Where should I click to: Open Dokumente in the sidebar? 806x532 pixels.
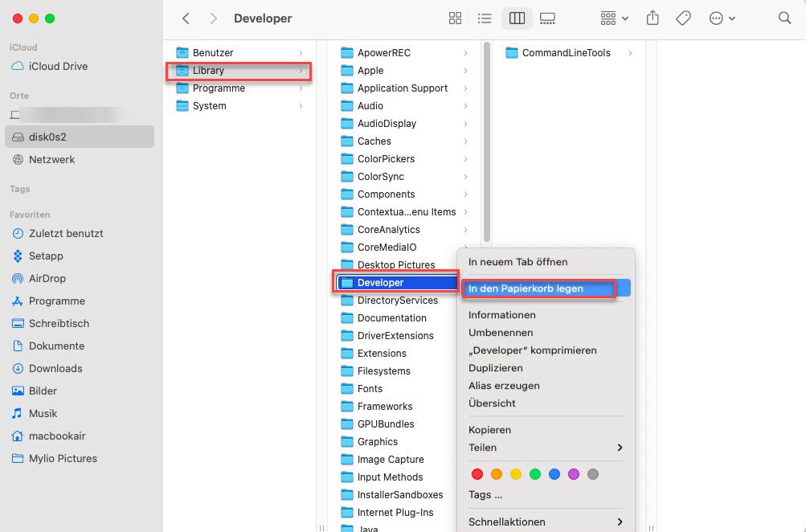(80, 346)
